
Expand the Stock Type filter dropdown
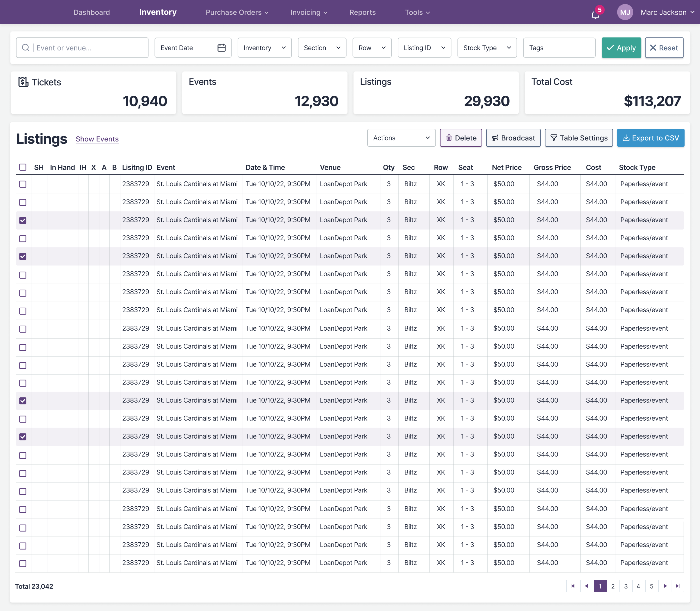(487, 48)
